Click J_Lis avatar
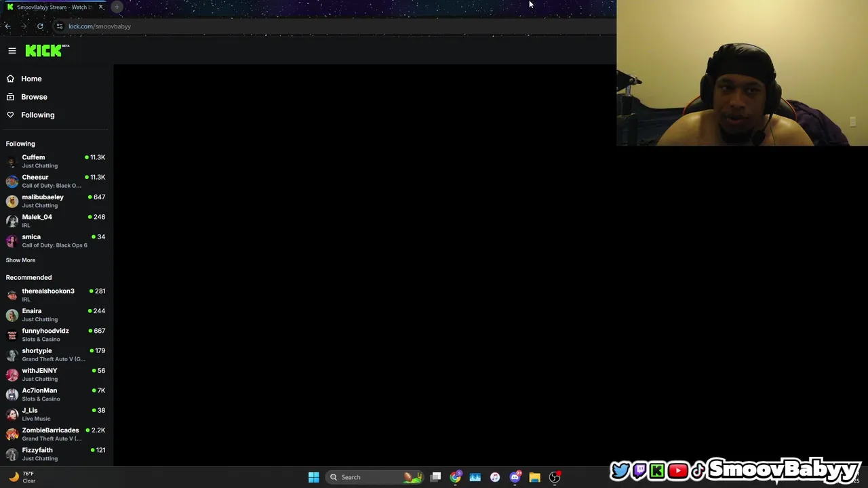 12,414
